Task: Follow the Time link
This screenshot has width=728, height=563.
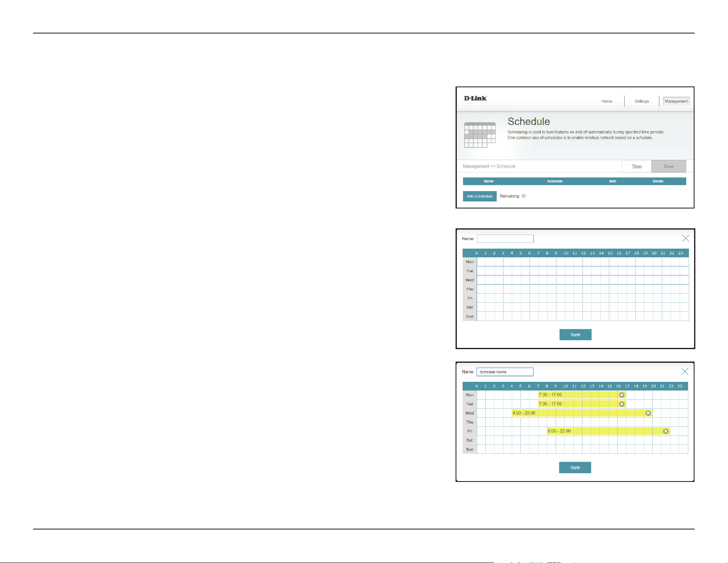Action: tap(637, 166)
